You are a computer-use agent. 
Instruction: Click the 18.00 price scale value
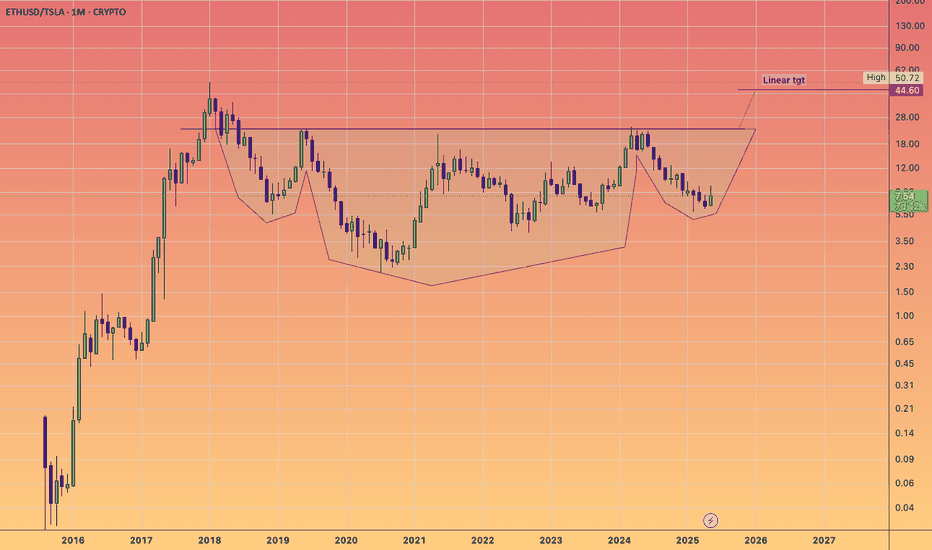907,144
